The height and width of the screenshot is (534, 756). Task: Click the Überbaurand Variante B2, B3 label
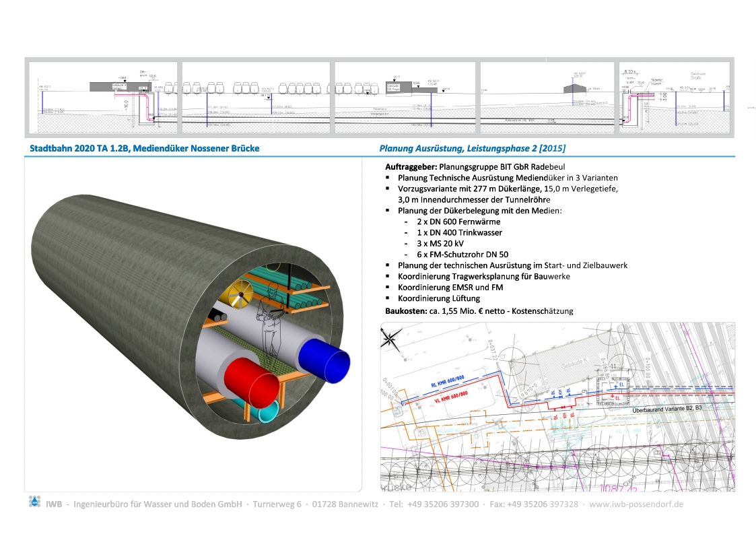[674, 409]
